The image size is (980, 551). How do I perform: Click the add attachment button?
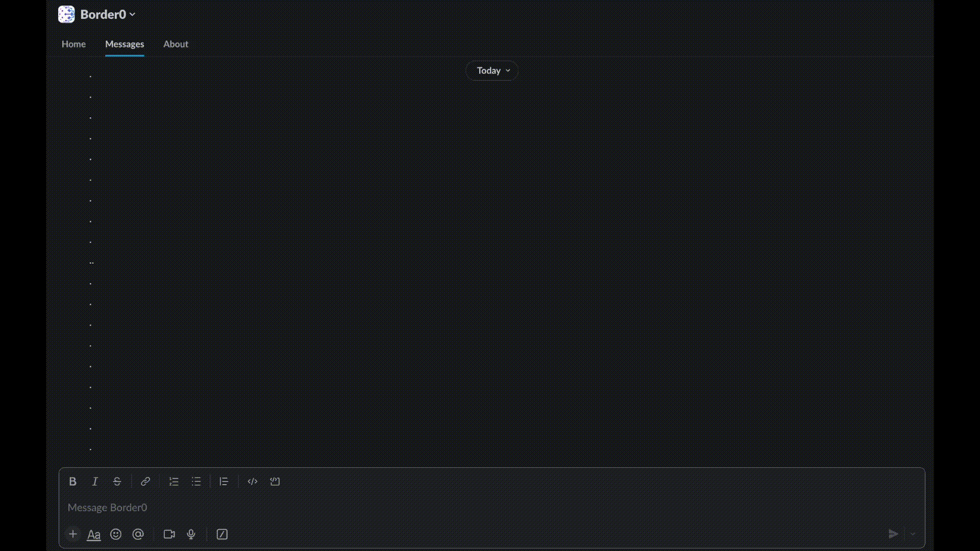72,534
